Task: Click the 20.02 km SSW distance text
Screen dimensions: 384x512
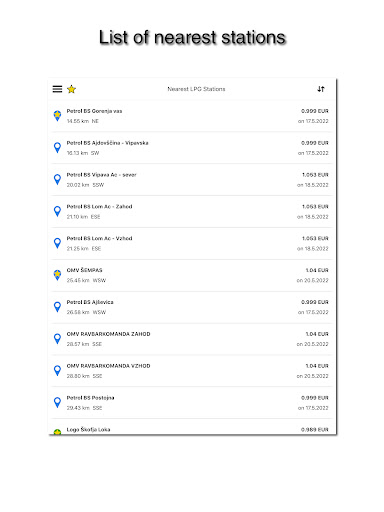Action: (85, 185)
